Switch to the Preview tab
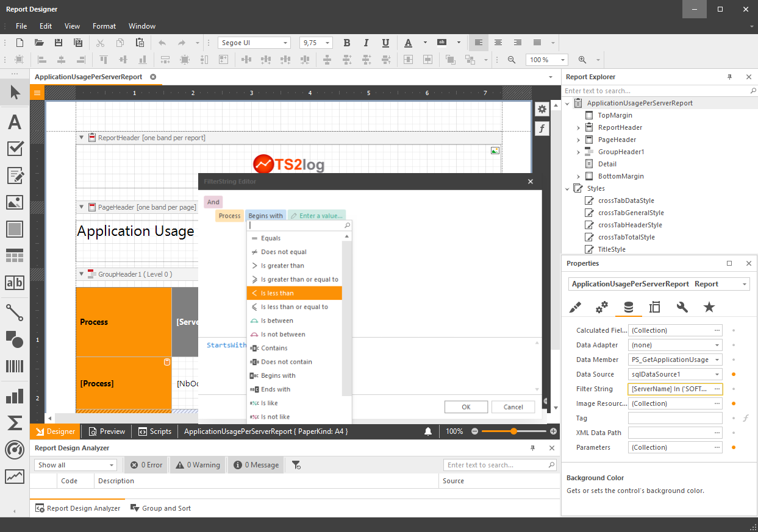This screenshot has height=532, width=758. [107, 431]
